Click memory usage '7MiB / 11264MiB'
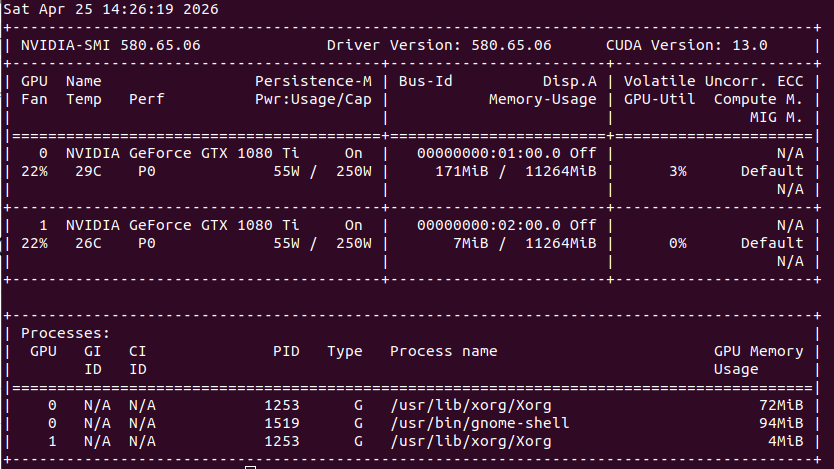The image size is (834, 469). [524, 244]
